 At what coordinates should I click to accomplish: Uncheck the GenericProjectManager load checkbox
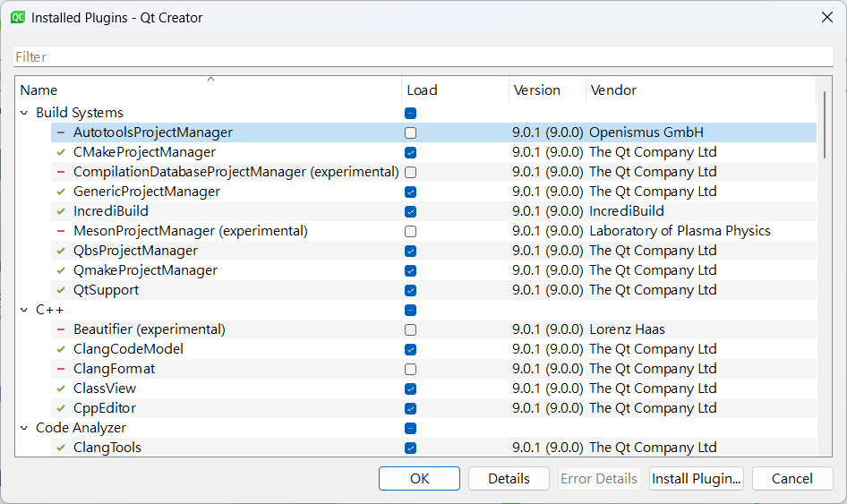click(x=411, y=192)
